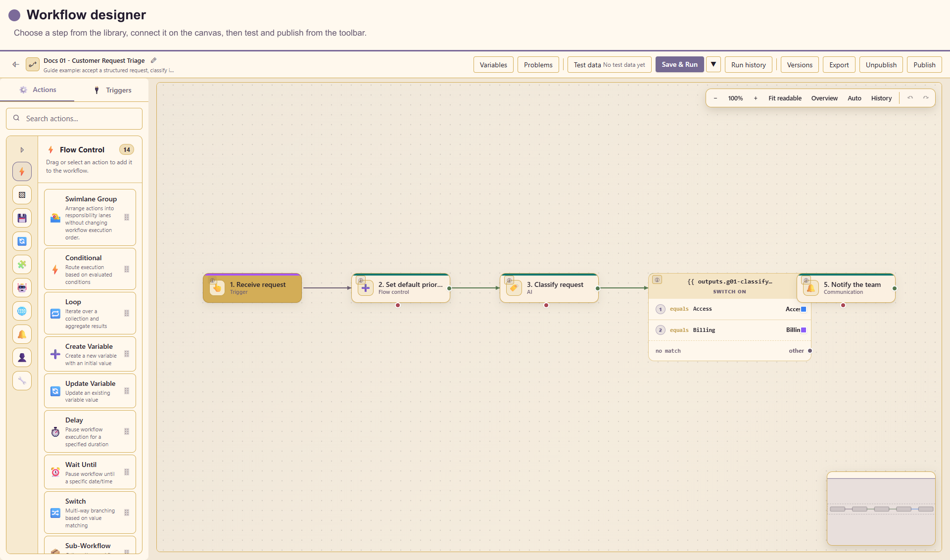The height and width of the screenshot is (560, 950).
Task: Select the Classify request node
Action: pos(549,288)
